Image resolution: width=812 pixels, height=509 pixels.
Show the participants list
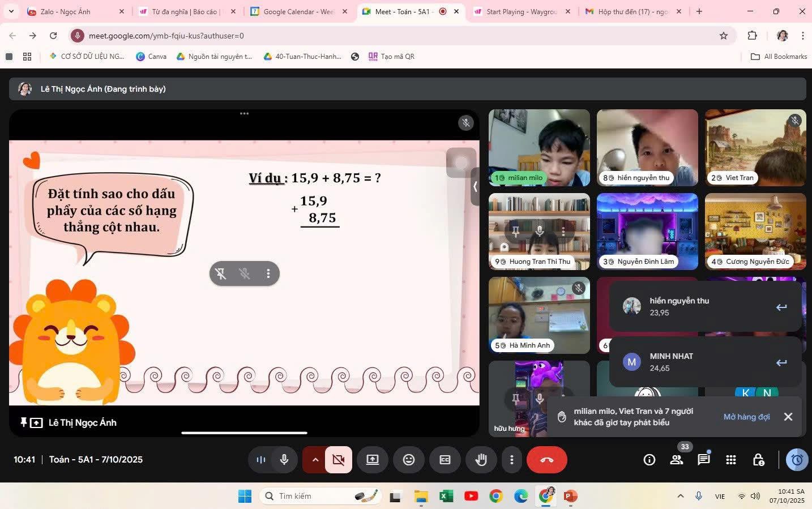click(676, 460)
